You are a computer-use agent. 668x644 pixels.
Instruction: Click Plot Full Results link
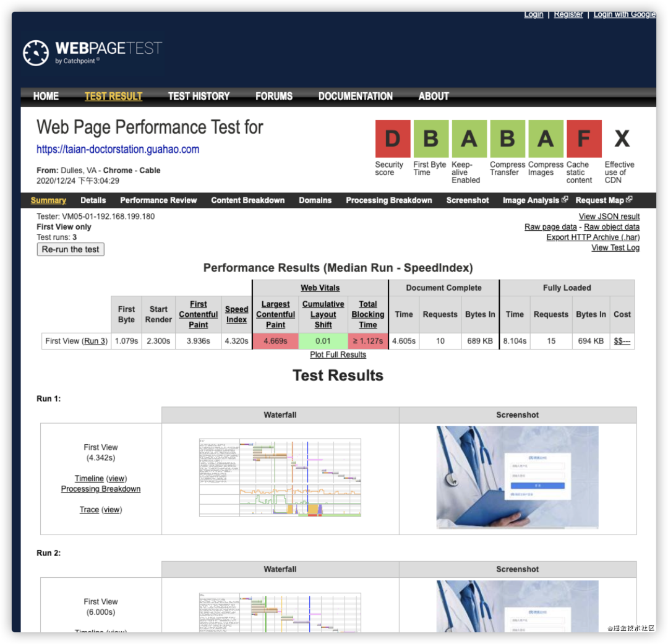tap(338, 354)
